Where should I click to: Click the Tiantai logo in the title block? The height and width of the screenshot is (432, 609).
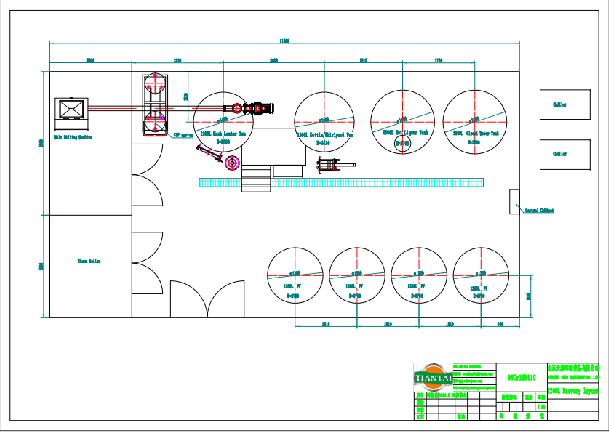pyautogui.click(x=433, y=377)
